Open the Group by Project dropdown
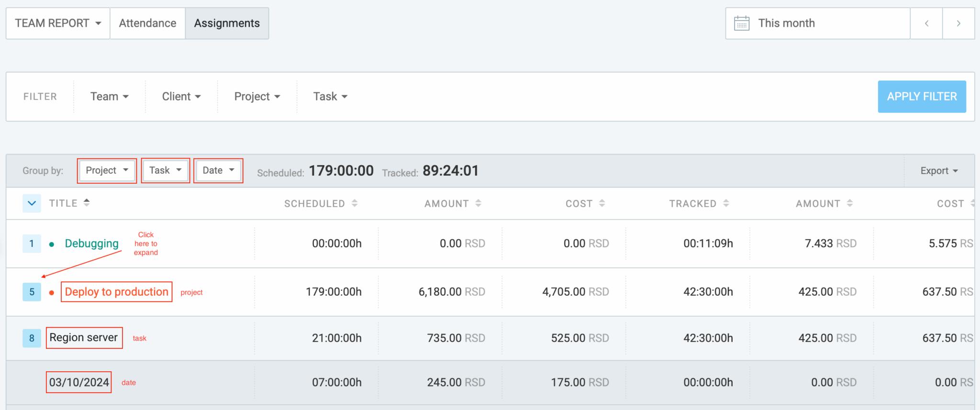Screen dimensions: 980x410 107,171
